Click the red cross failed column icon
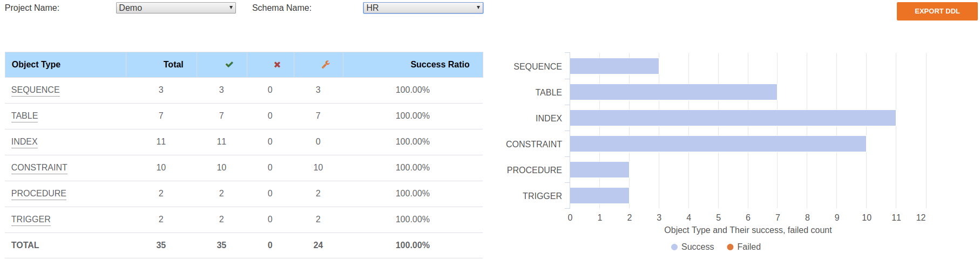This screenshot has width=980, height=260. click(277, 65)
